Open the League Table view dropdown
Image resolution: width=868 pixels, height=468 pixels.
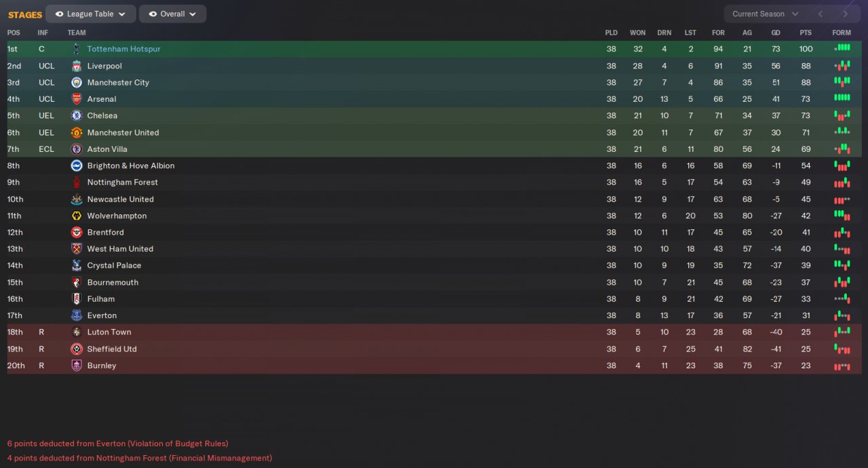click(91, 14)
